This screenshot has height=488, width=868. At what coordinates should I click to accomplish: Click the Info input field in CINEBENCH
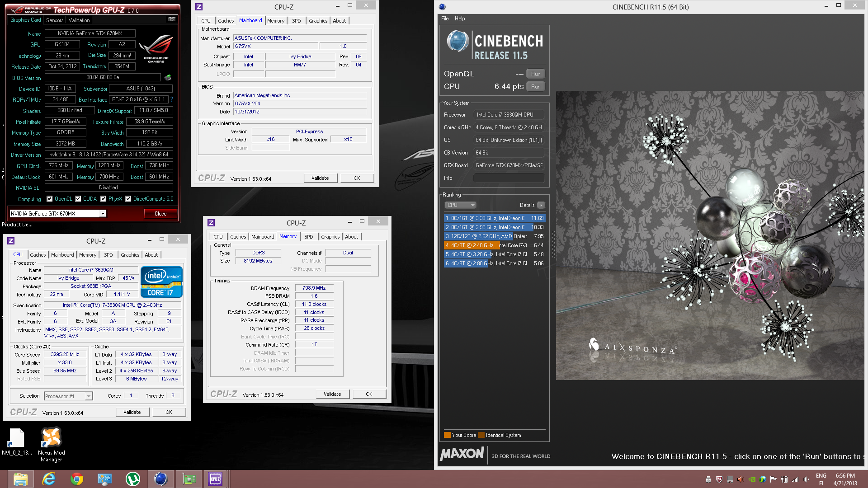(509, 178)
